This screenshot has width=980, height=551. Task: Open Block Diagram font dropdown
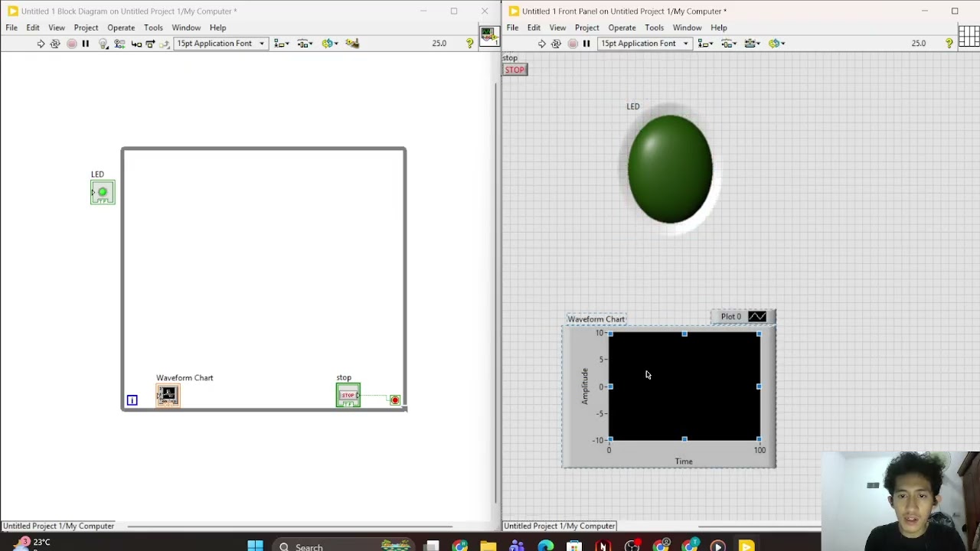220,44
